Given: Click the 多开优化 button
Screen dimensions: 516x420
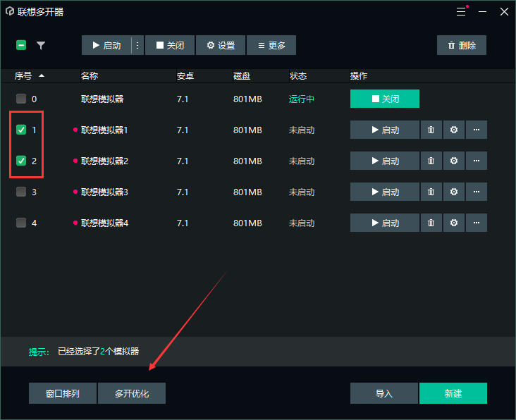Looking at the screenshot, I should tap(132, 393).
